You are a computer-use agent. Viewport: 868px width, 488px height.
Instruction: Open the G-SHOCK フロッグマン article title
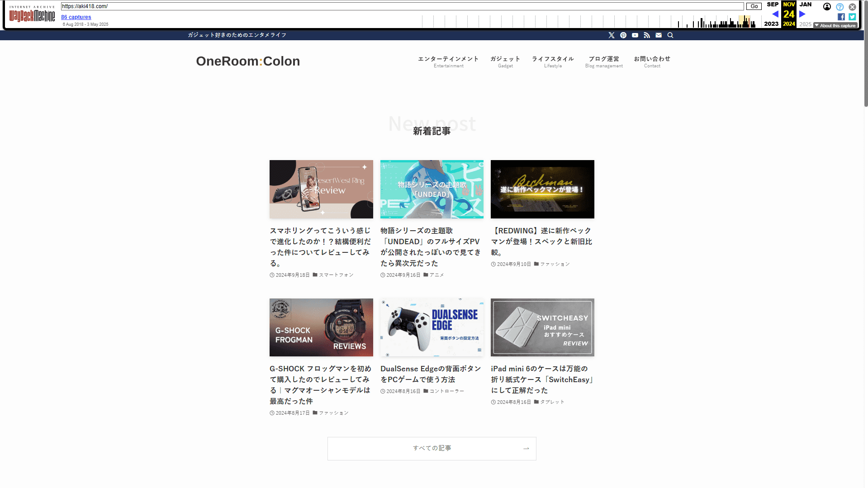[321, 385]
